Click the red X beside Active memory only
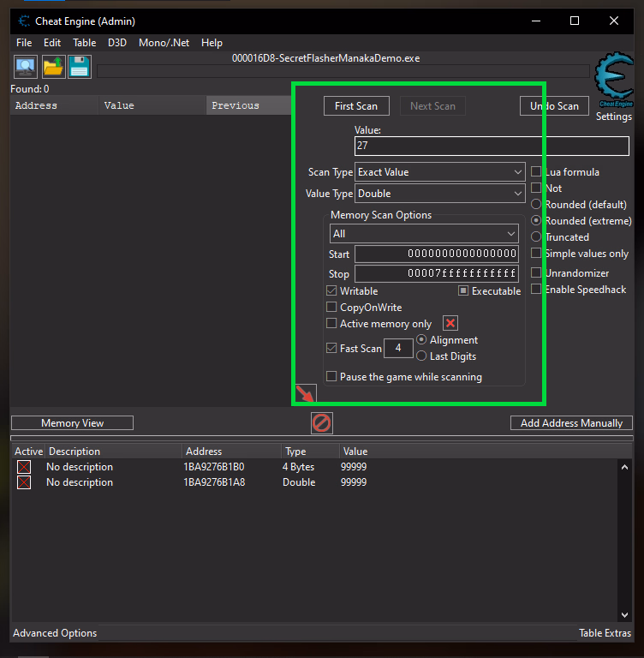Image resolution: width=644 pixels, height=658 pixels. tap(450, 323)
